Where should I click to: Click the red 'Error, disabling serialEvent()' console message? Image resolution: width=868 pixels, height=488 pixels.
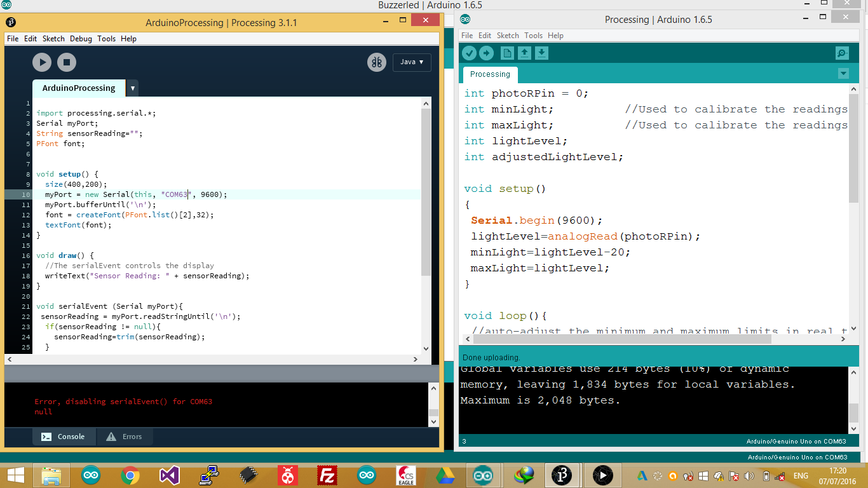coord(123,402)
